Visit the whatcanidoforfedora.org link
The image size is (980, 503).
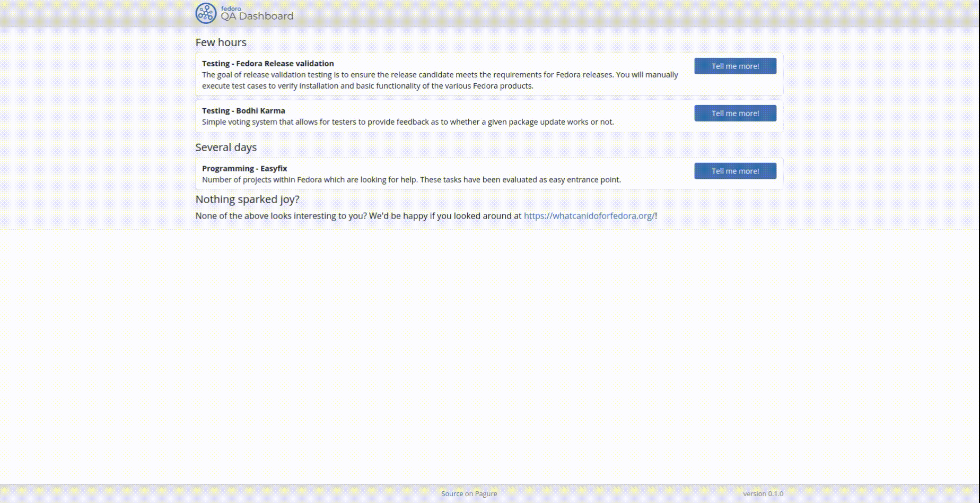pyautogui.click(x=589, y=216)
